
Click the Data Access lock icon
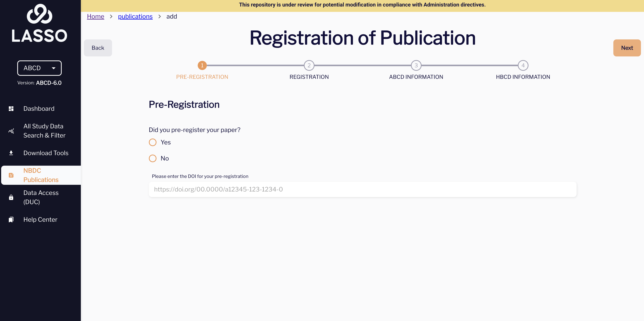[11, 197]
